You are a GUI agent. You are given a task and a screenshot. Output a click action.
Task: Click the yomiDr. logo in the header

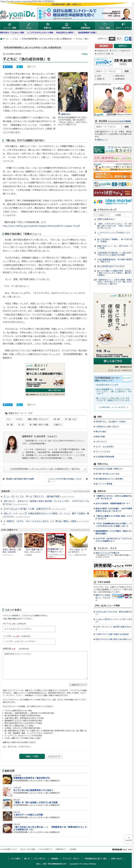coord(18,15)
